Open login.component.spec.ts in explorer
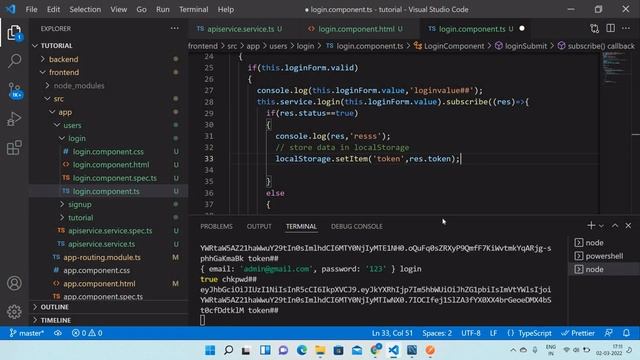This screenshot has height=360, width=640. coord(114,178)
